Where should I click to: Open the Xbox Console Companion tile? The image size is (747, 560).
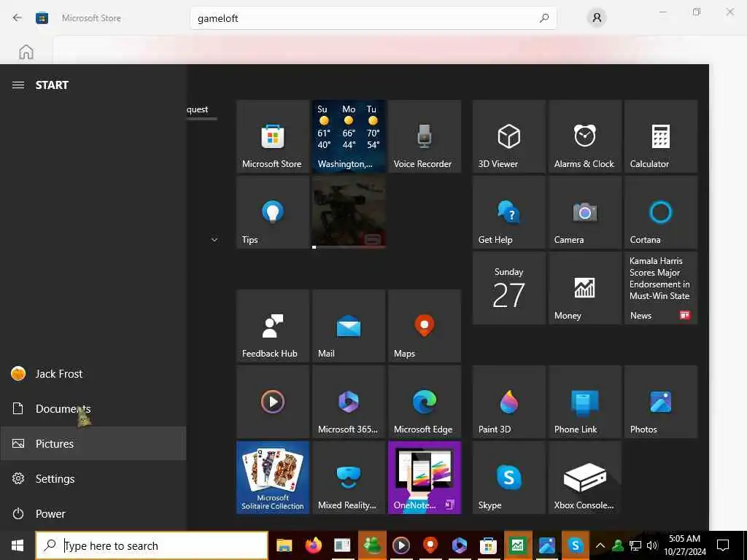[585, 478]
